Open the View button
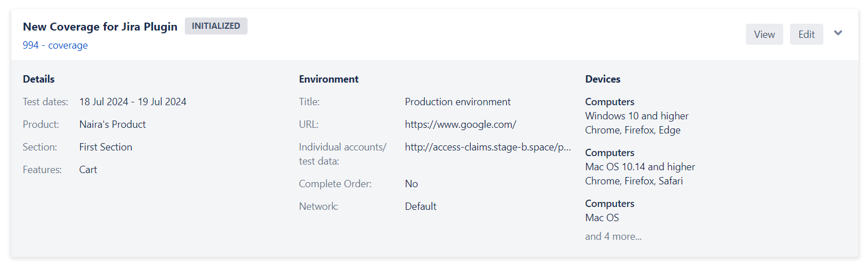Image resolution: width=868 pixels, height=263 pixels. 764,35
